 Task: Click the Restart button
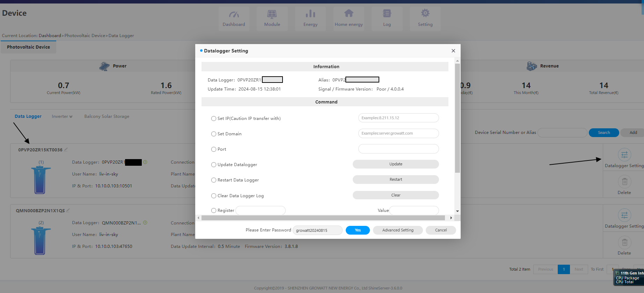tap(396, 180)
